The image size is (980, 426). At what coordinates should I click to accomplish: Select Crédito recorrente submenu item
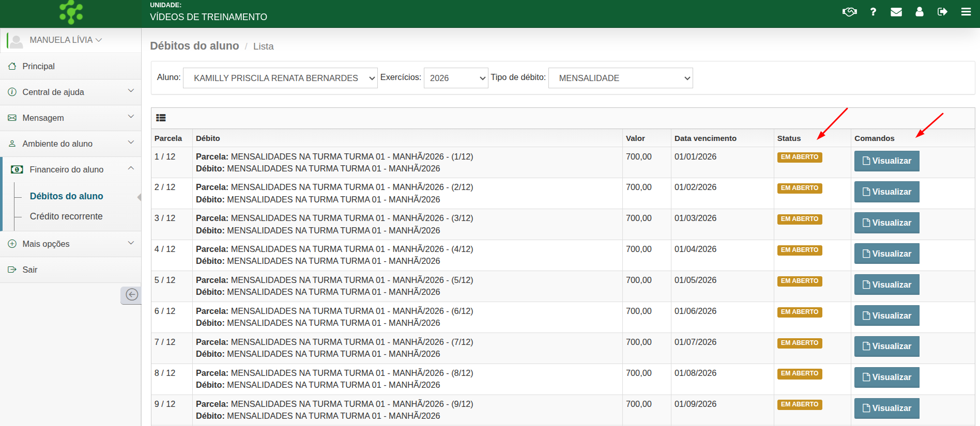66,216
